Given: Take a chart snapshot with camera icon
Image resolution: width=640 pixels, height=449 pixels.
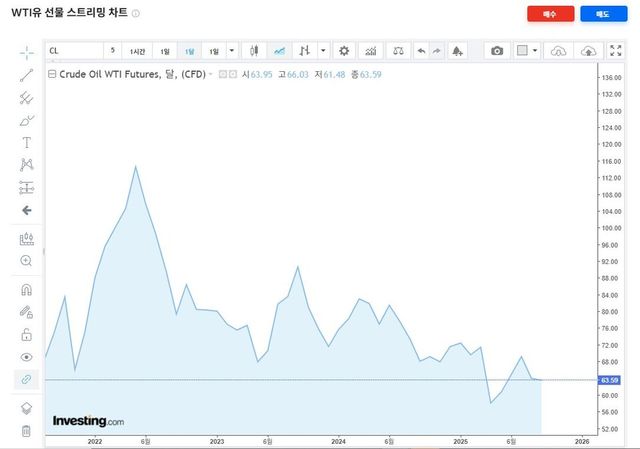Looking at the screenshot, I should [497, 51].
